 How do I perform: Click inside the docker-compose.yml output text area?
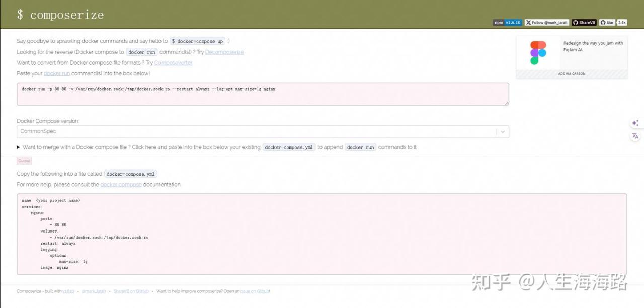coord(322,234)
